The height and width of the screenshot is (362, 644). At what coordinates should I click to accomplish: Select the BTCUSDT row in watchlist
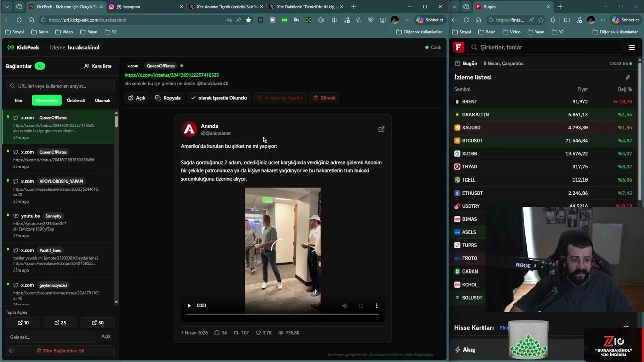(x=543, y=140)
